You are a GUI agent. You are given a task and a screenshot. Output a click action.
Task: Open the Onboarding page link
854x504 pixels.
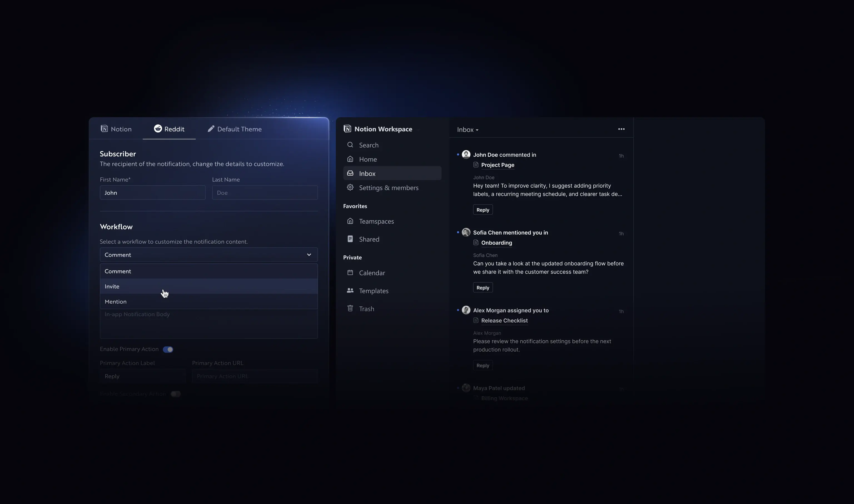pos(496,243)
